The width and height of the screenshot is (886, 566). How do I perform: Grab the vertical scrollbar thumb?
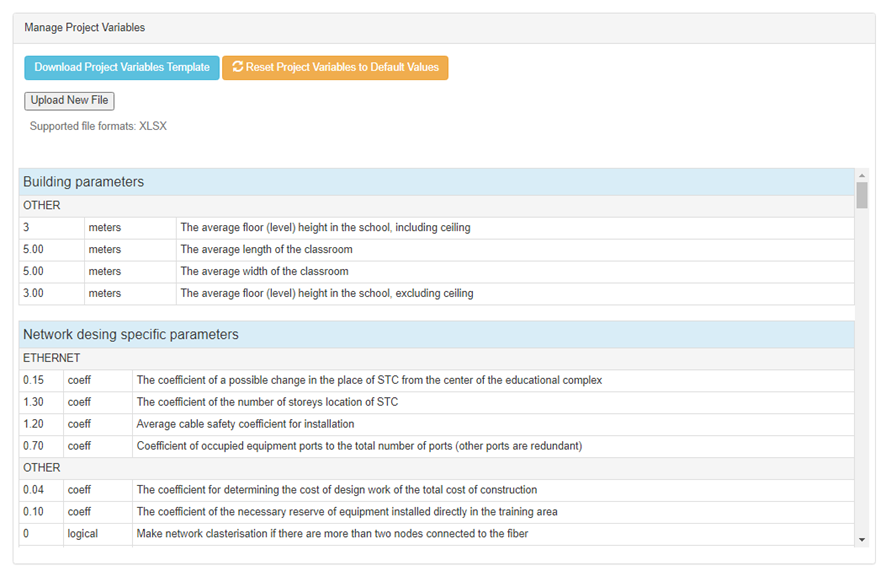[x=861, y=195]
